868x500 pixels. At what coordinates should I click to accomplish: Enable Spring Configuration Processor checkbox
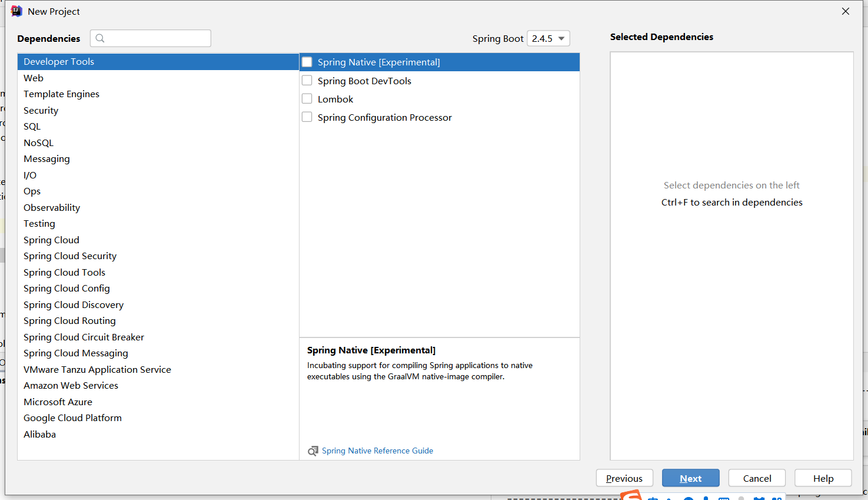pyautogui.click(x=307, y=117)
